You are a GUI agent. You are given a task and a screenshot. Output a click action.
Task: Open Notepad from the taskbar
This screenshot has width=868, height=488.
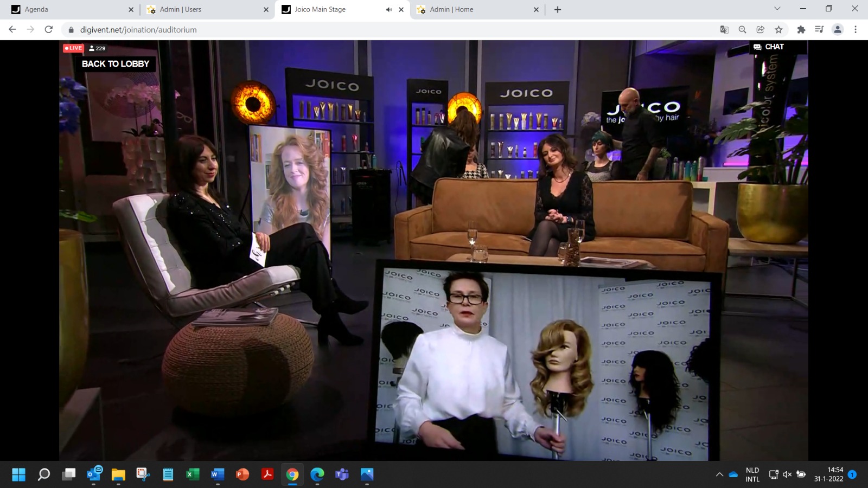tap(168, 474)
